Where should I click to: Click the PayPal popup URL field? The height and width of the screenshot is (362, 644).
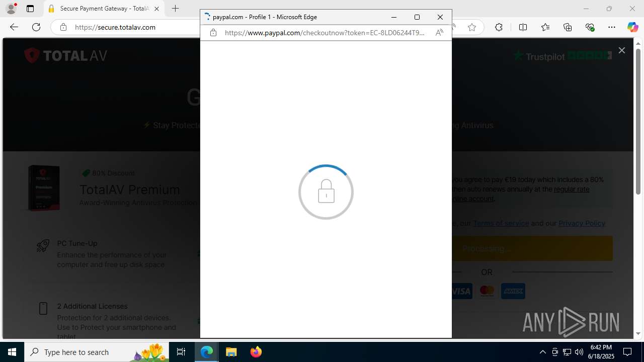point(325,33)
